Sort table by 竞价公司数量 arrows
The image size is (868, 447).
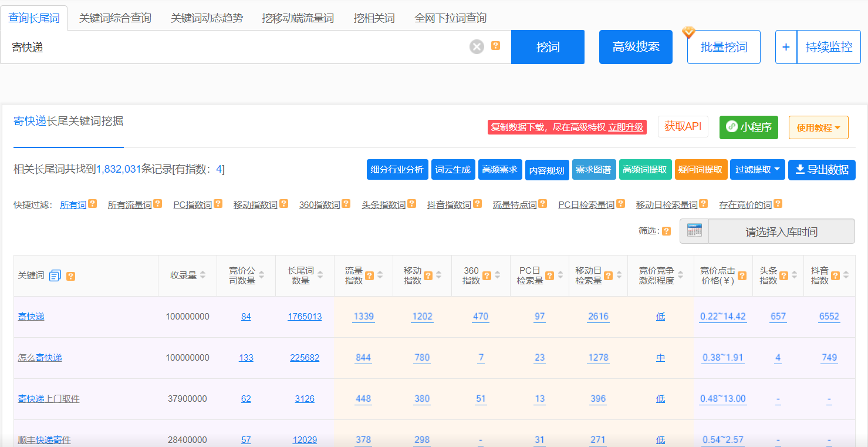point(262,275)
